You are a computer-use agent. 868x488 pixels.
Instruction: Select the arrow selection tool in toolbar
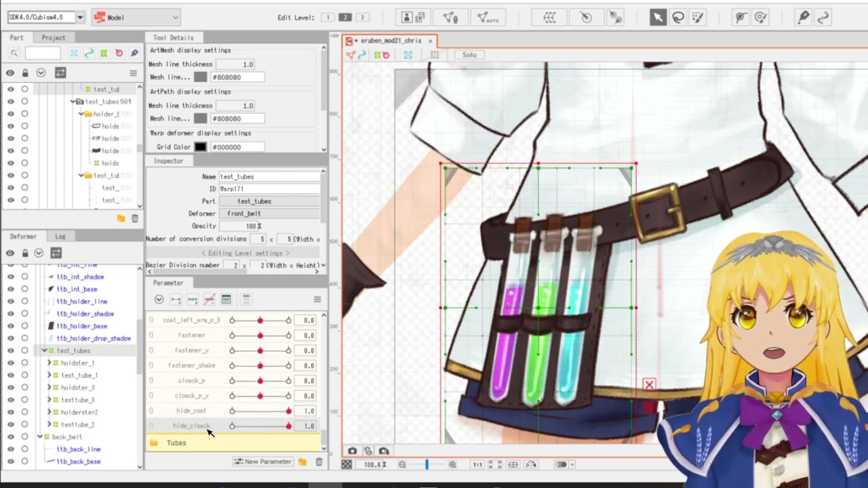pyautogui.click(x=658, y=18)
